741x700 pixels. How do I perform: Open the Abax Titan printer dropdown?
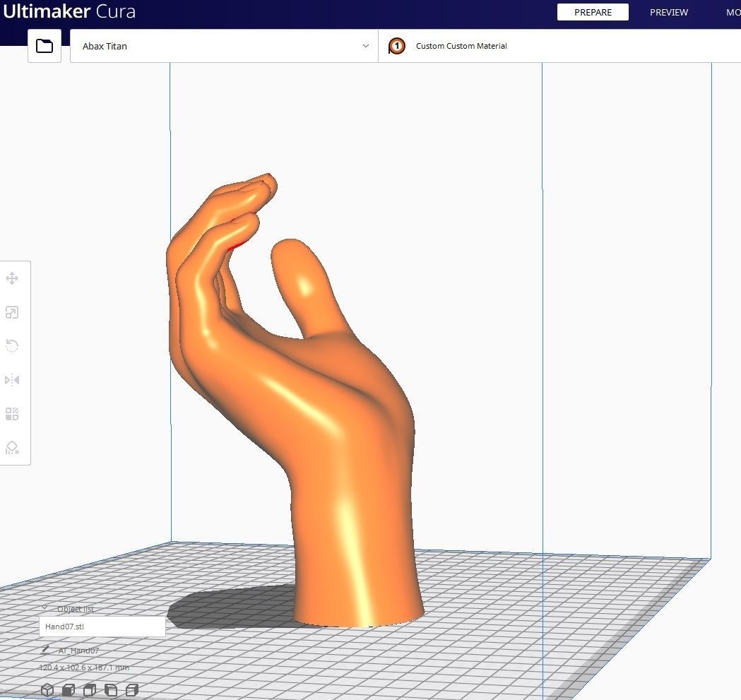tap(224, 46)
